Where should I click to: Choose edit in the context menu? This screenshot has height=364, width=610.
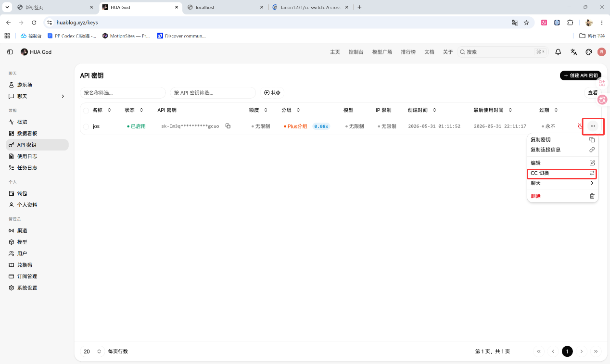point(563,163)
